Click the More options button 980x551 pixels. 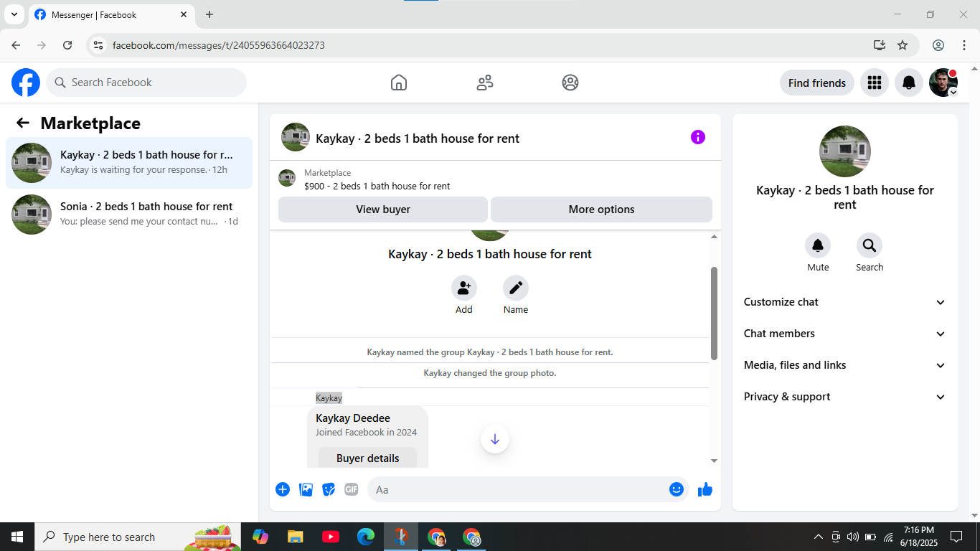pyautogui.click(x=601, y=209)
